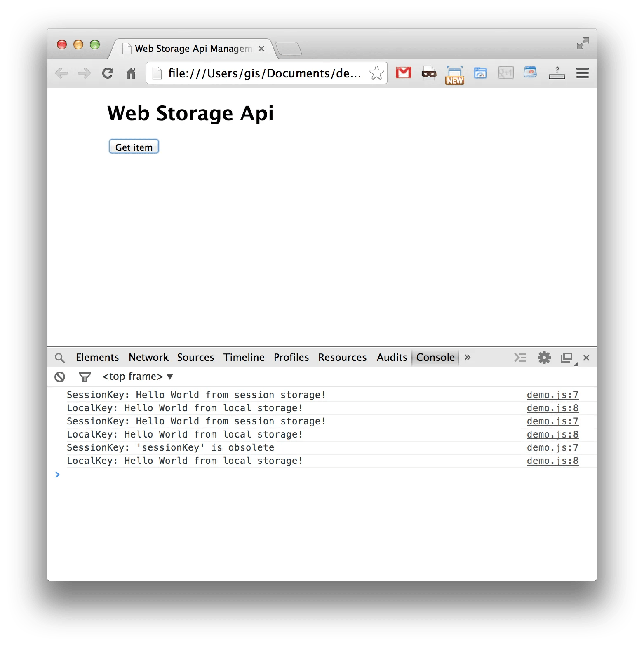Toggle the DevTools dock side button

pos(567,358)
